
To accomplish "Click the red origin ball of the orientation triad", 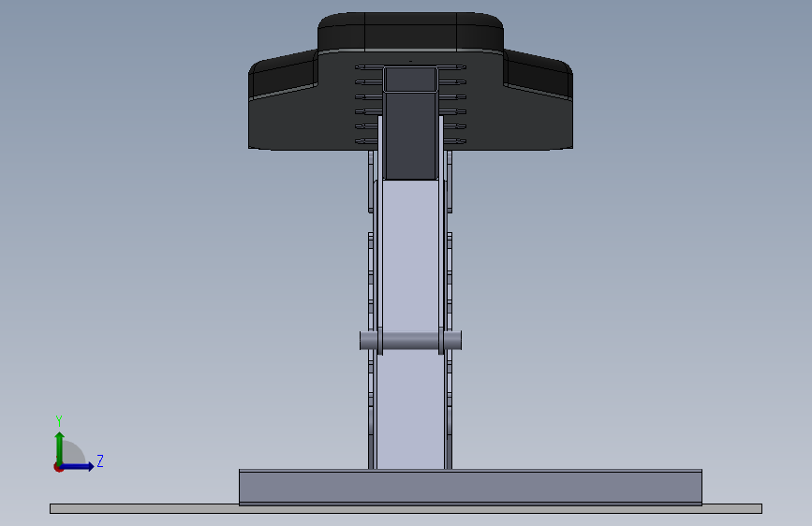I will (58, 467).
